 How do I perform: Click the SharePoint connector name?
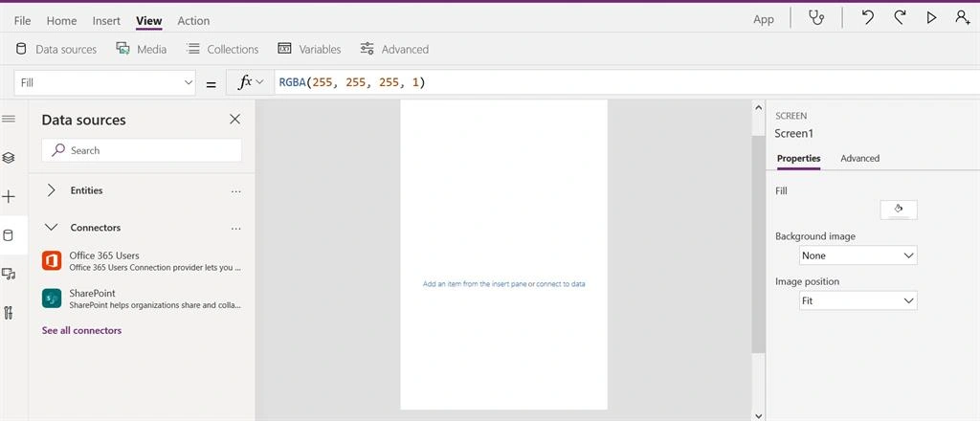pos(93,293)
